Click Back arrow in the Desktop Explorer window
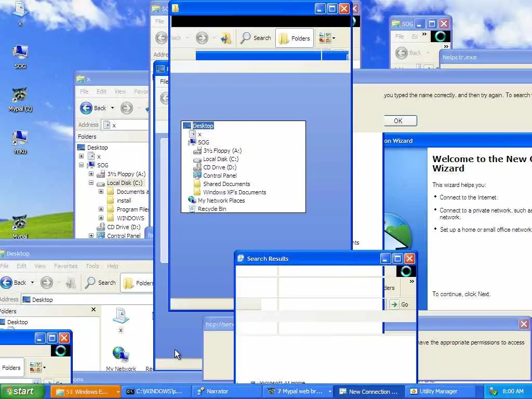 coord(6,282)
